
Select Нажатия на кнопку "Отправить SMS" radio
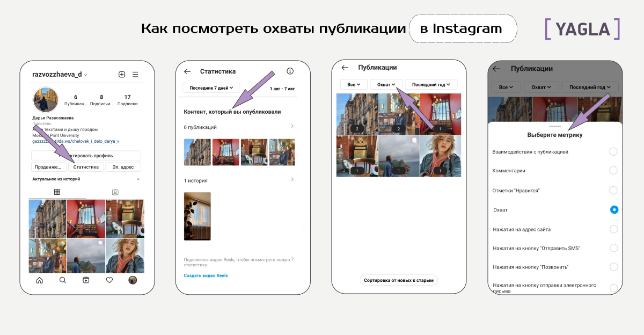pos(613,248)
